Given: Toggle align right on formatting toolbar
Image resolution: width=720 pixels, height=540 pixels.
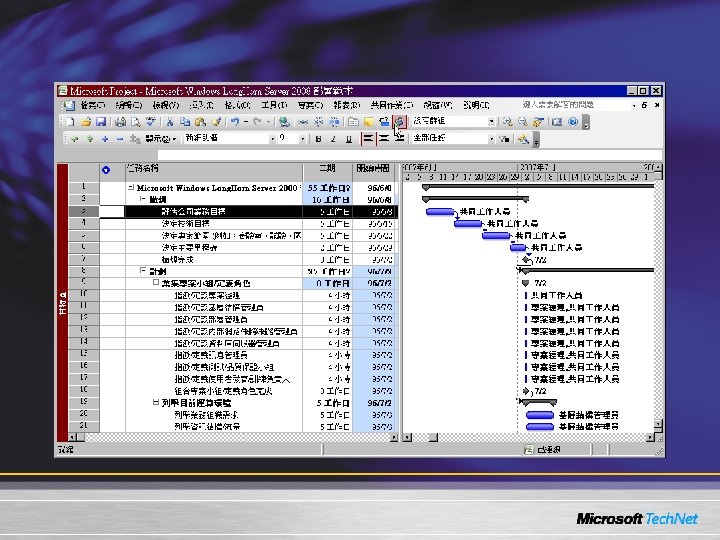Looking at the screenshot, I should pyautogui.click(x=399, y=139).
